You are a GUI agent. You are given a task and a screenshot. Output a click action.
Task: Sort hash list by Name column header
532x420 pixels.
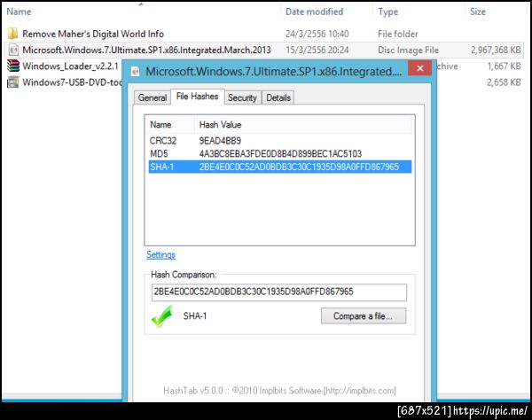[169, 124]
